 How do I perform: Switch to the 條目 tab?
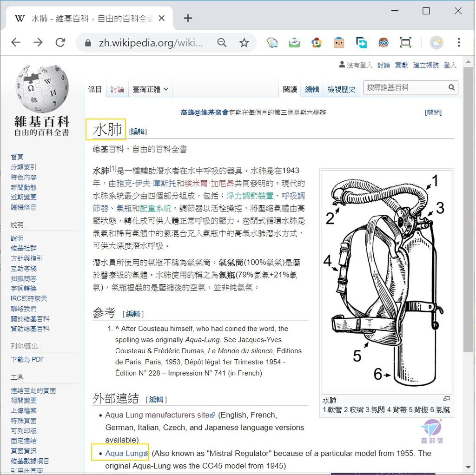click(x=95, y=89)
